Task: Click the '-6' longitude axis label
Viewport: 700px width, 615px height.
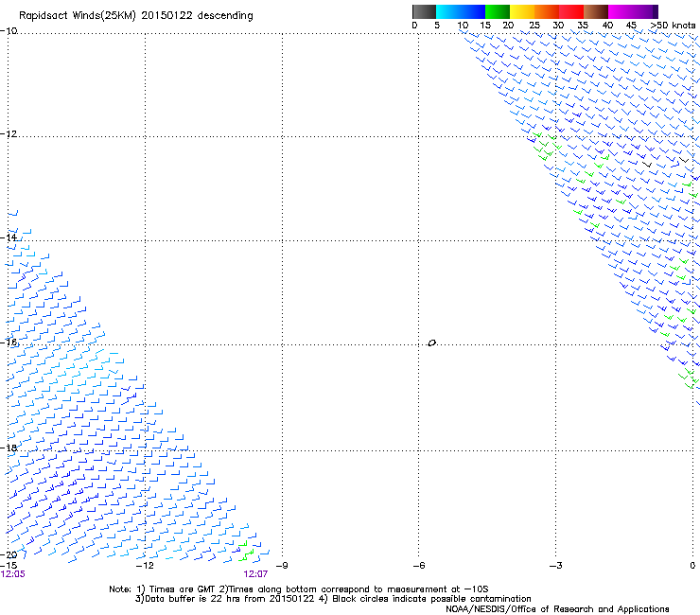Action: (x=419, y=566)
